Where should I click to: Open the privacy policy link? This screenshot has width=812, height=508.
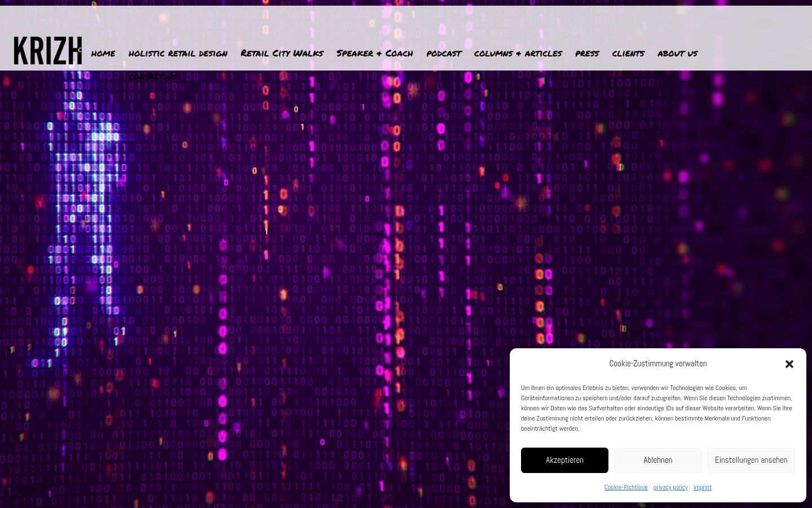(x=670, y=487)
